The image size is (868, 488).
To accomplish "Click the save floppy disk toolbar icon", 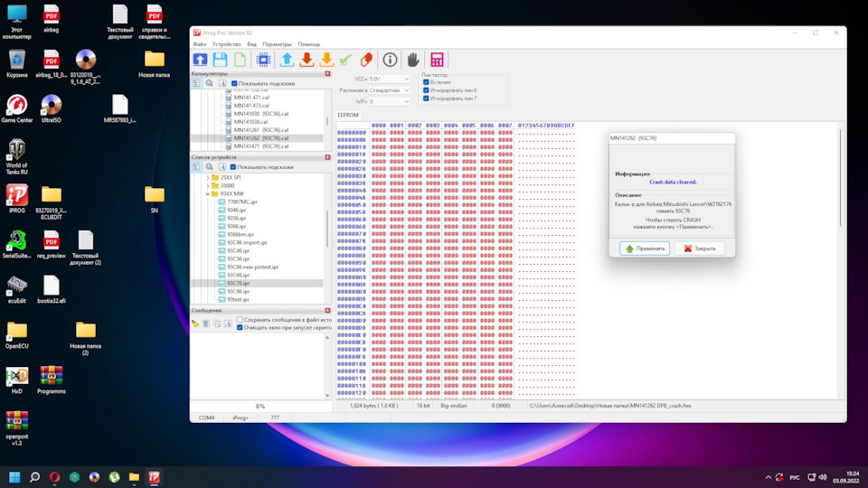I will pos(221,60).
